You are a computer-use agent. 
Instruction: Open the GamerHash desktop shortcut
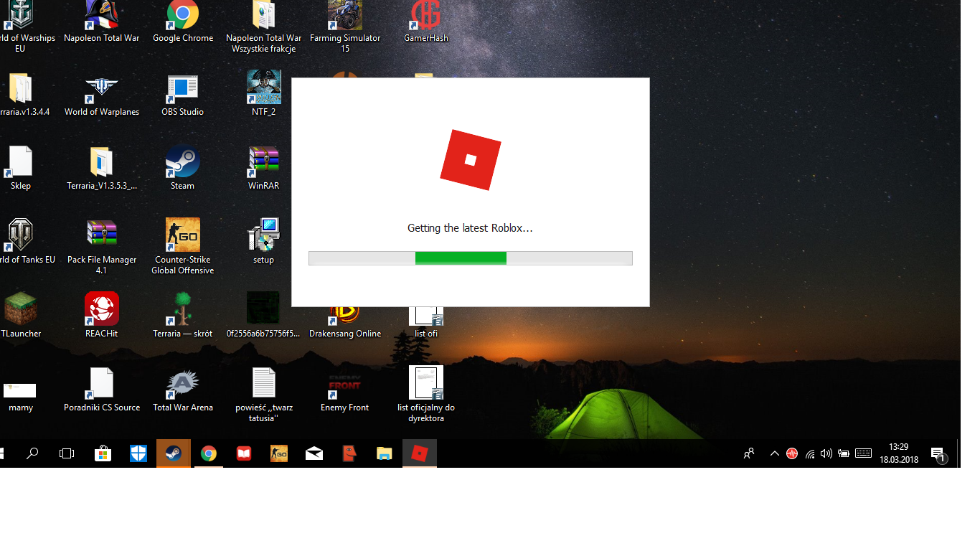pyautogui.click(x=426, y=22)
